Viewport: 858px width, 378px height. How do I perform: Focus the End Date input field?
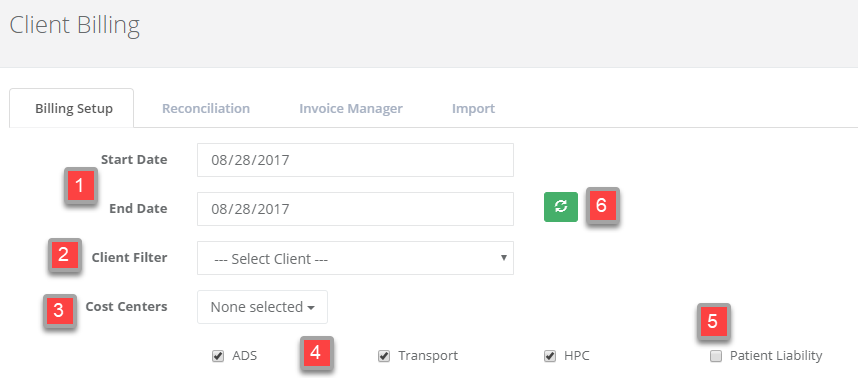tap(355, 209)
